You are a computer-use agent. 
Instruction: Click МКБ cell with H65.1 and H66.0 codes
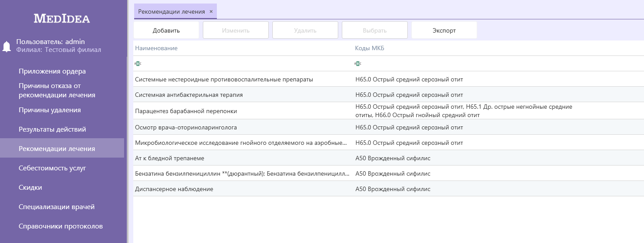pyautogui.click(x=464, y=111)
